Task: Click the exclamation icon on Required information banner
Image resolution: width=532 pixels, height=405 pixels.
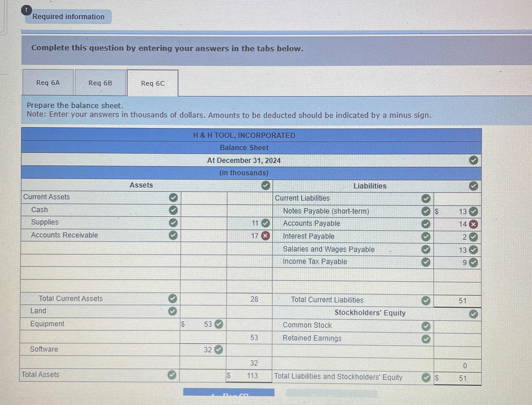Action: [x=26, y=10]
